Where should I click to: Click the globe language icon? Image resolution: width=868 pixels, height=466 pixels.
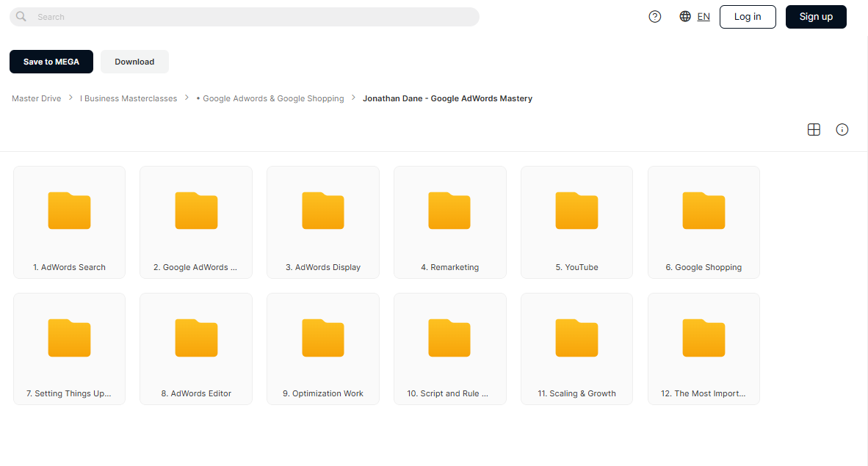point(685,17)
